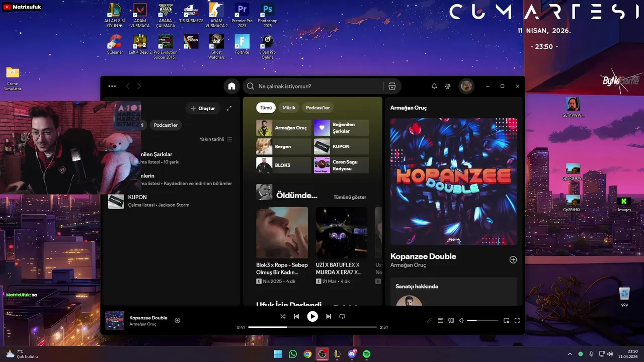Mute with the volume speaker icon
644x362 pixels.
click(461, 320)
